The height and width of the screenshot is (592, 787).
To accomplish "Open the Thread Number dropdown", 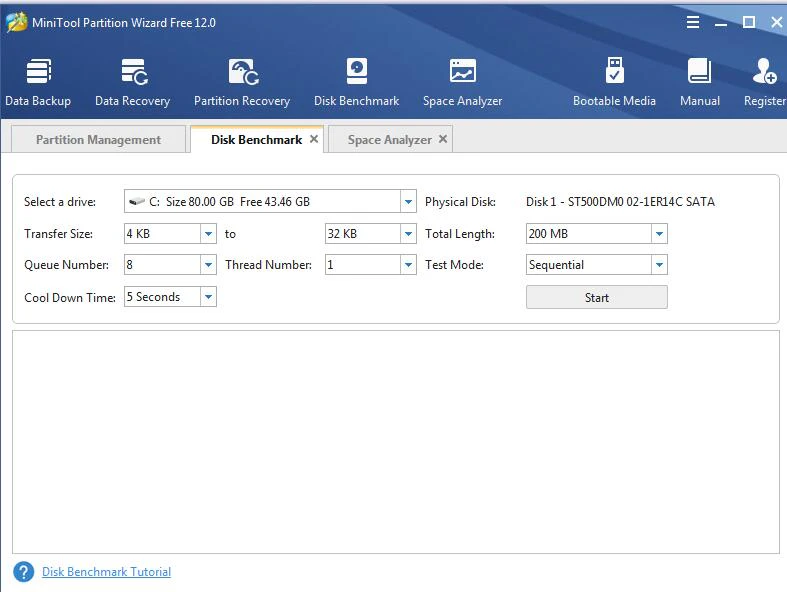I will coord(409,265).
